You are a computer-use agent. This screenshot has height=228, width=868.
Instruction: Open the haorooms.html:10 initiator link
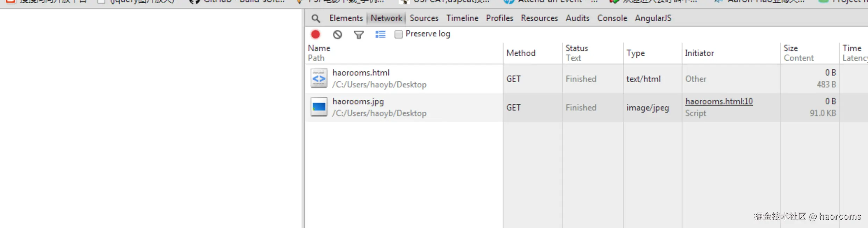(719, 101)
